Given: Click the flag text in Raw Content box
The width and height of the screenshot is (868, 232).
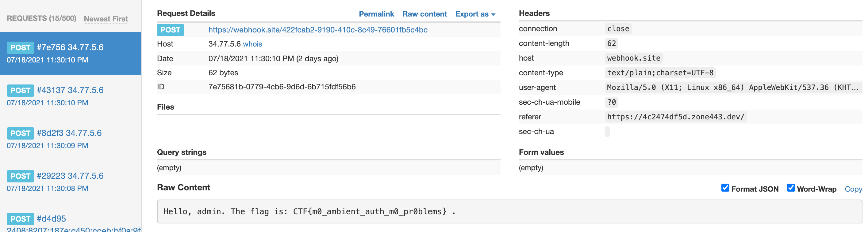Looking at the screenshot, I should (x=370, y=211).
